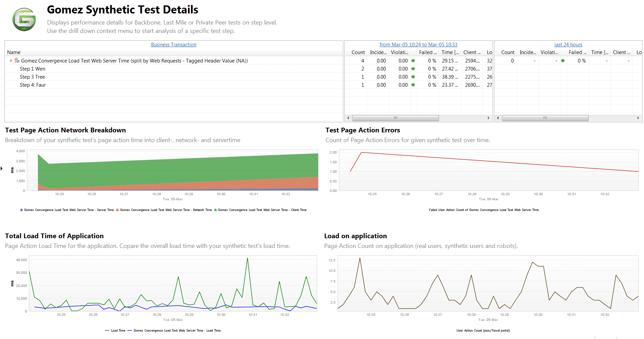Sort last 24 hours table by Time column
The height and width of the screenshot is (339, 644).
[600, 52]
